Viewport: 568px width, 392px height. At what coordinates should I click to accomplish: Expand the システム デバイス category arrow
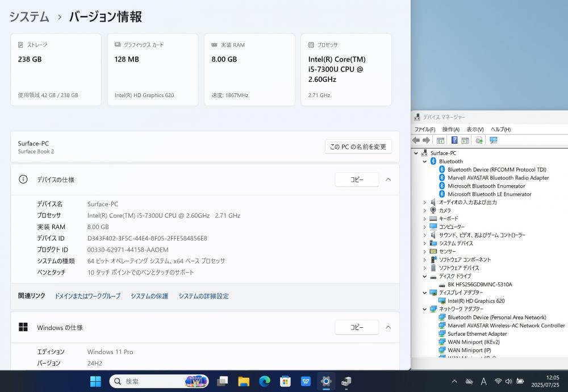click(424, 244)
